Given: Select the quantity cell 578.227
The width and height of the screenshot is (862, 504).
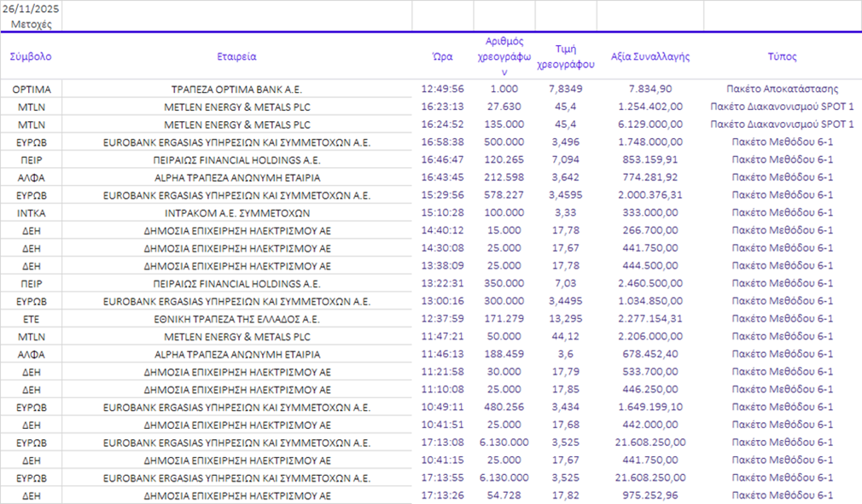Looking at the screenshot, I should click(504, 195).
